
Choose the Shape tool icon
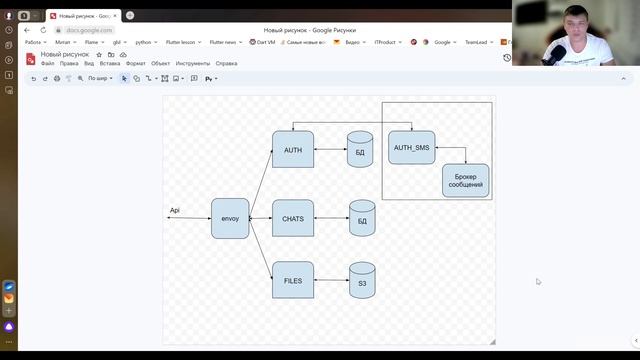click(x=137, y=78)
